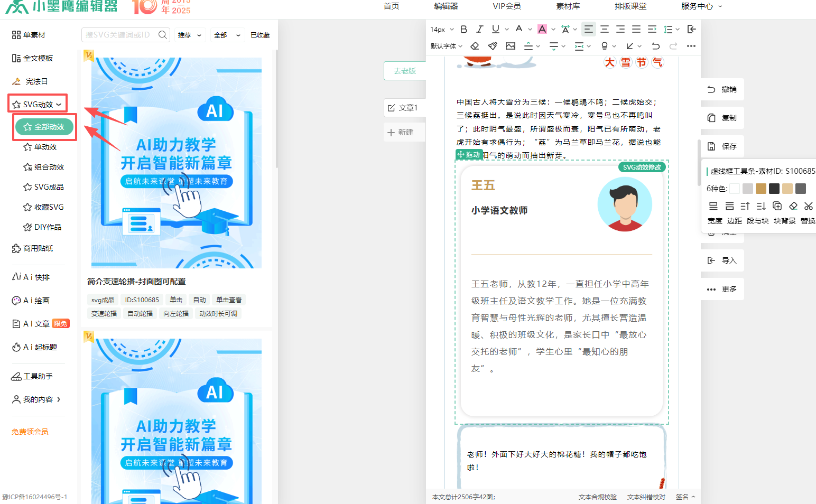Viewport: 816px width, 504px height.
Task: Click the drag handle labeled 拖动
Action: (469, 155)
